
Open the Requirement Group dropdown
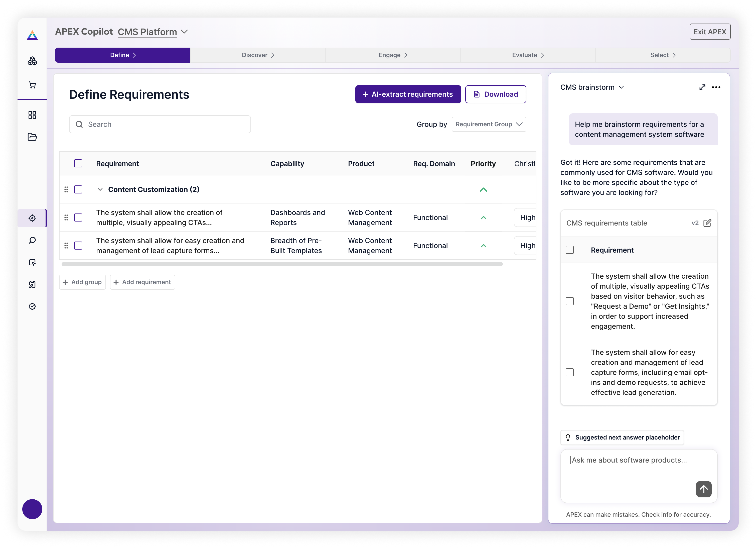[x=489, y=125]
